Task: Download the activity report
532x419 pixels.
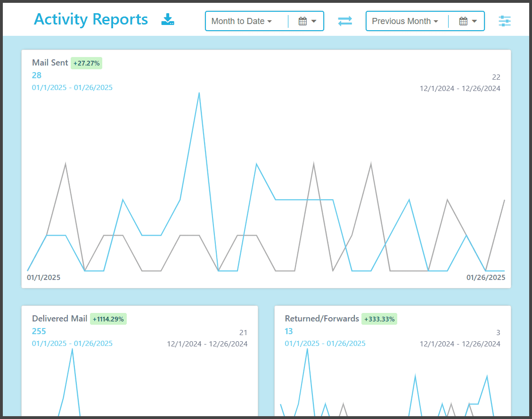Action: 168,20
